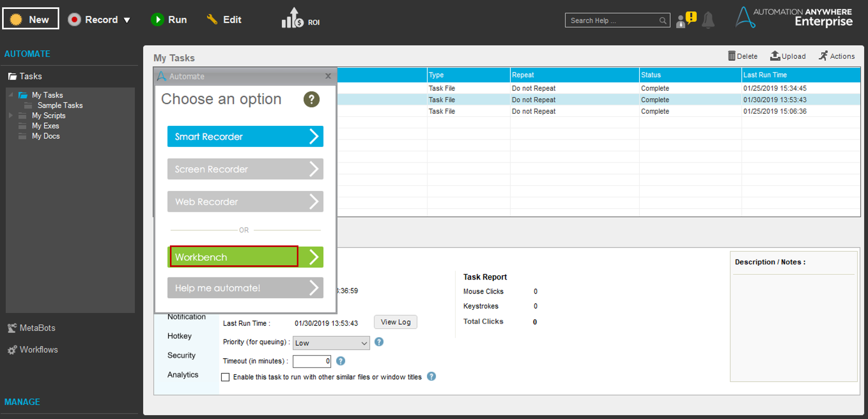Viewport: 868px width, 419px height.
Task: Click the Delete trash icon
Action: click(x=732, y=56)
